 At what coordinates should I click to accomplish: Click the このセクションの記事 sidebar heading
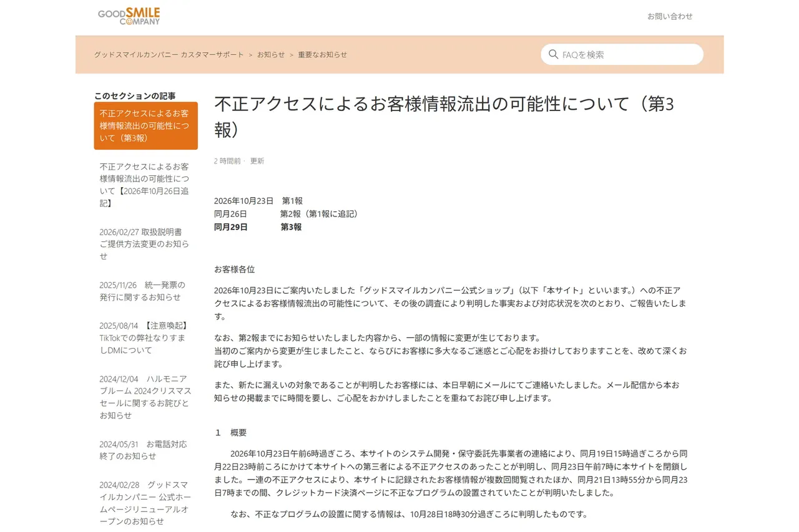click(135, 95)
